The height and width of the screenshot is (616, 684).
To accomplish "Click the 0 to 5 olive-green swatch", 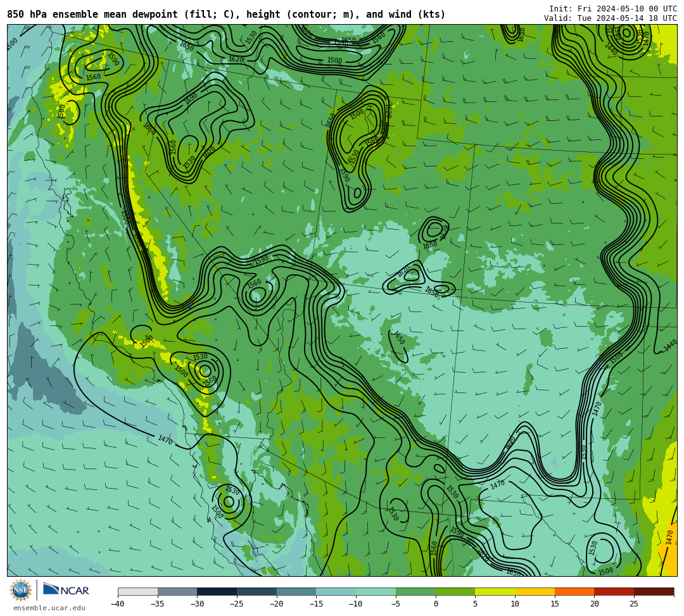I will click(455, 591).
